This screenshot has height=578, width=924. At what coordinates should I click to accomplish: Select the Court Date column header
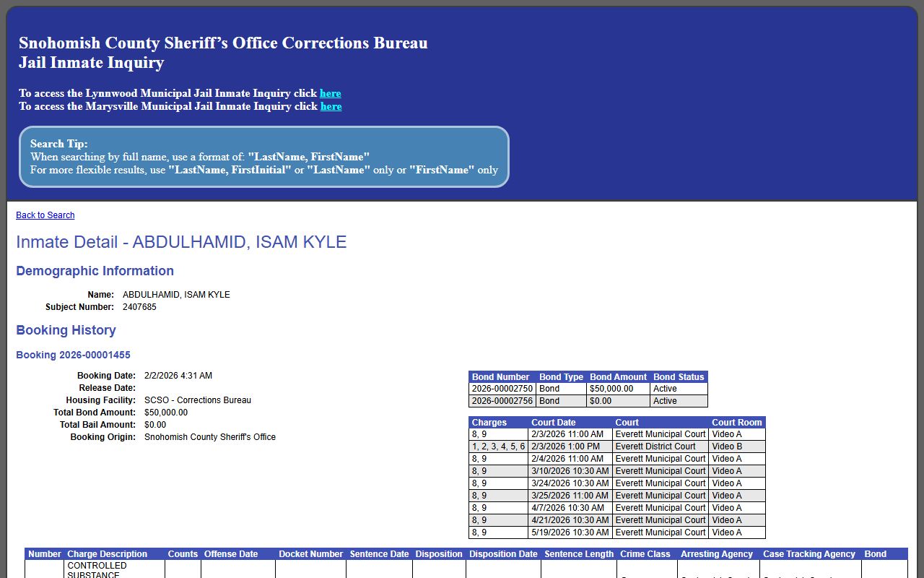coord(570,423)
